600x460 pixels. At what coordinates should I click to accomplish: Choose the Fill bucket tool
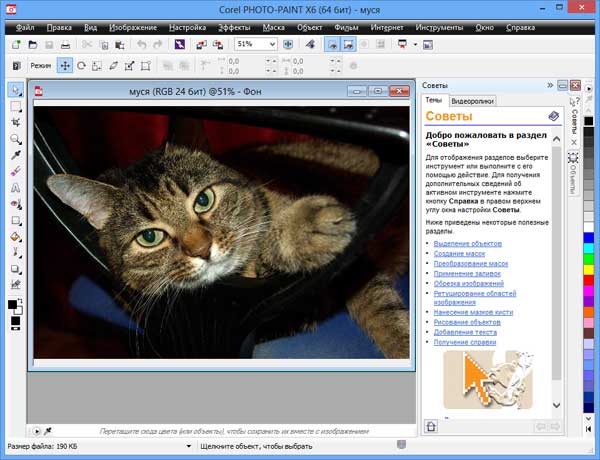pyautogui.click(x=16, y=237)
